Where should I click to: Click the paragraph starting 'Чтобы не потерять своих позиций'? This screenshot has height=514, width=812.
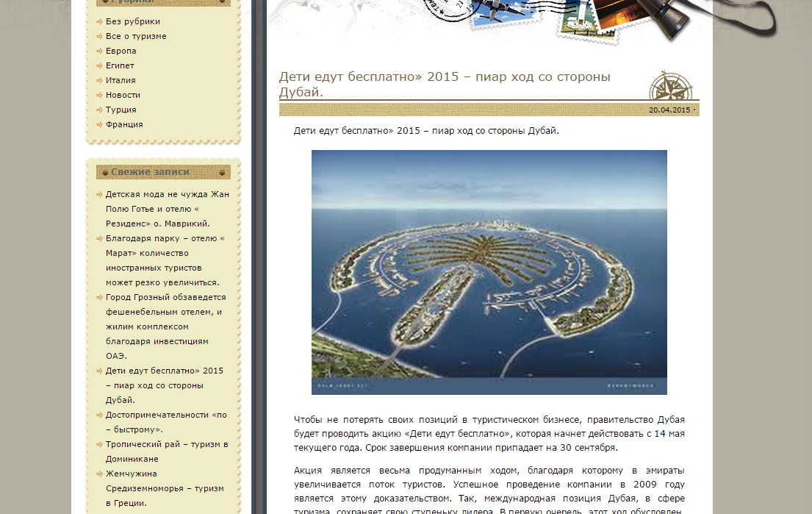click(x=489, y=434)
